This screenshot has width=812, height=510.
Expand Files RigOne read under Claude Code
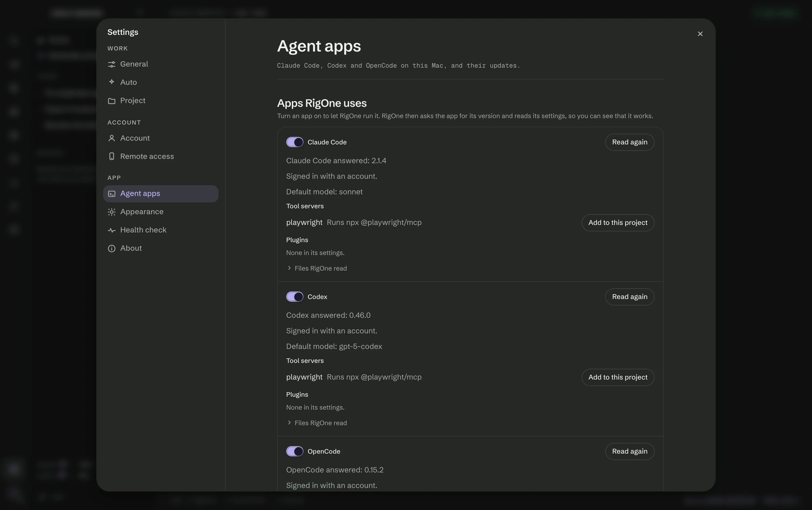(x=317, y=268)
